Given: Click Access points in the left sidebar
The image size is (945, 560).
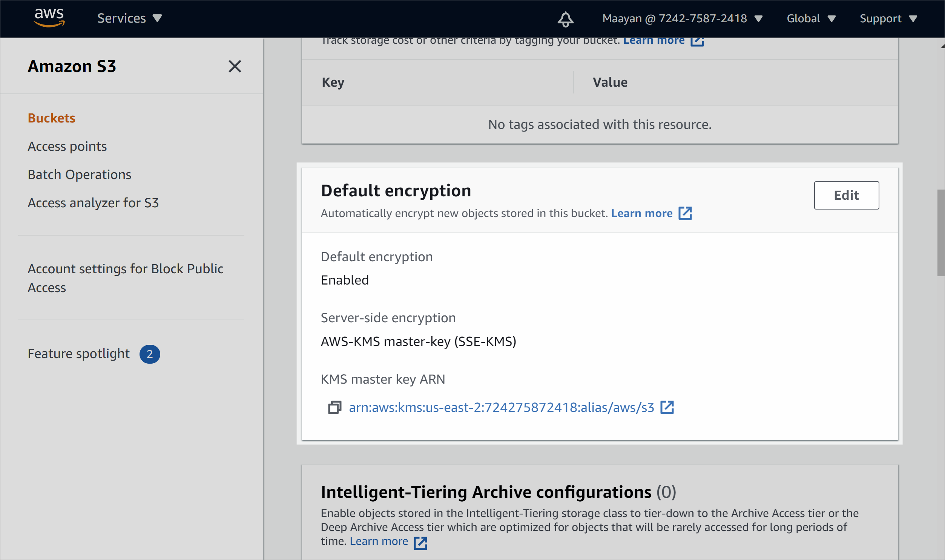Looking at the screenshot, I should pos(67,146).
